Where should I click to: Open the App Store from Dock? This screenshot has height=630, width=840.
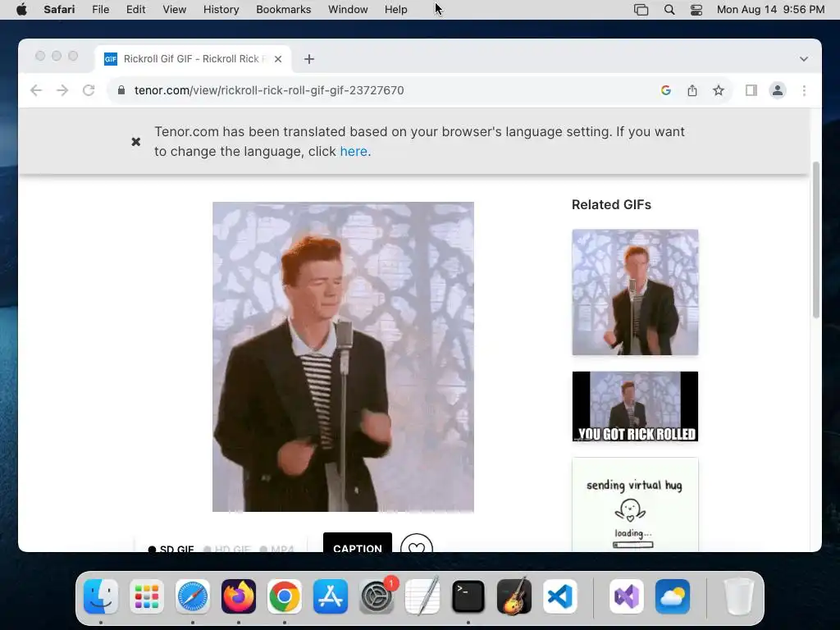pos(331,596)
